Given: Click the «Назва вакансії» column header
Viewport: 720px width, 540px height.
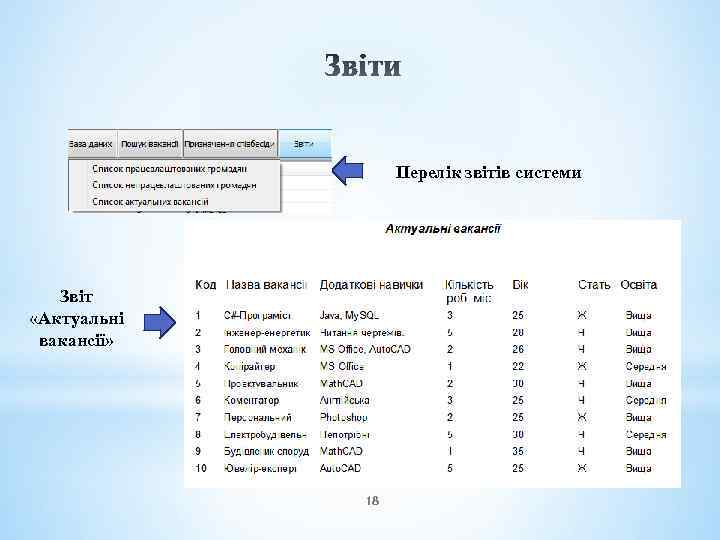Looking at the screenshot, I should (265, 285).
